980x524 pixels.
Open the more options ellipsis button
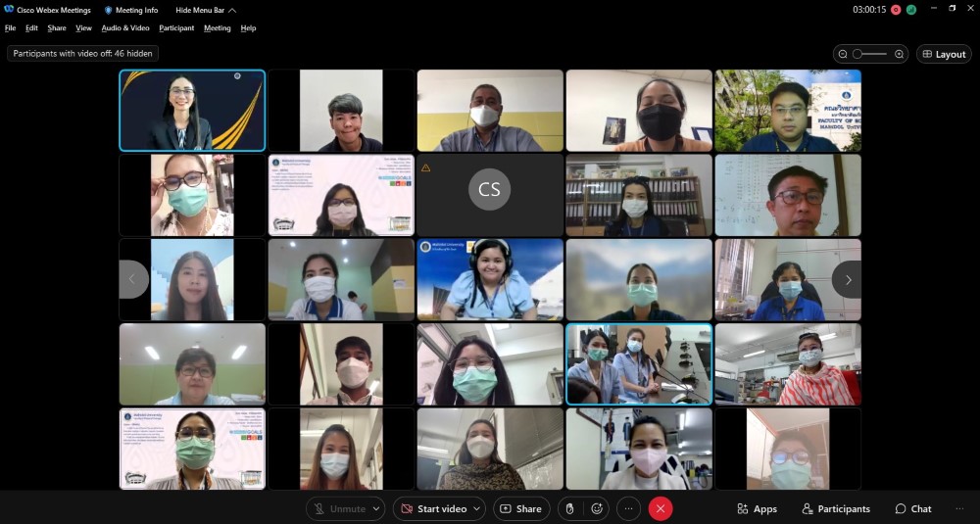[628, 508]
